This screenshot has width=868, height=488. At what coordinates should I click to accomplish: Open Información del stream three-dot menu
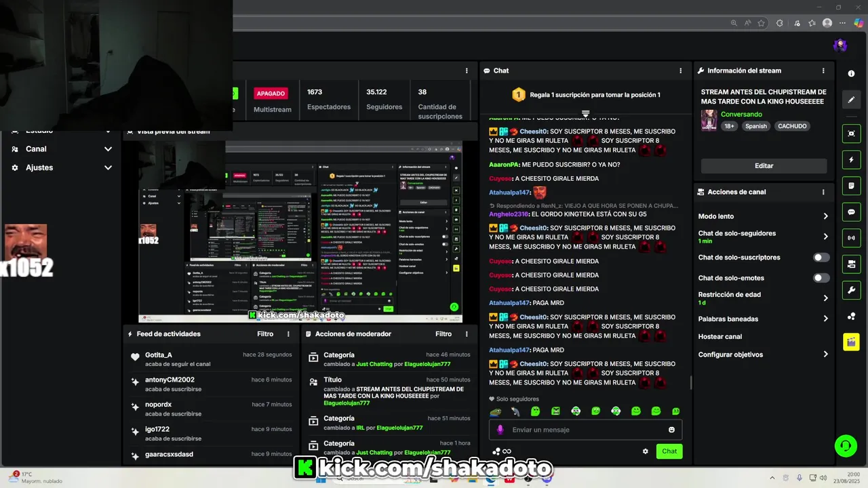tap(823, 70)
